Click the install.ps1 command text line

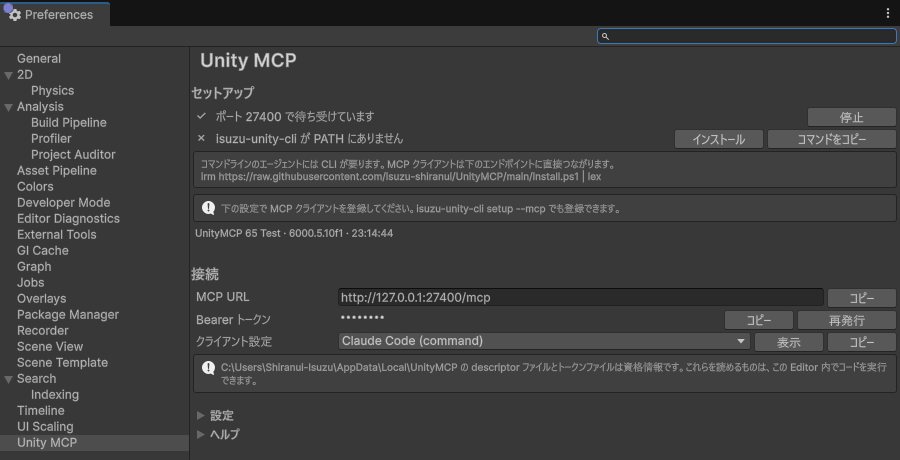tap(401, 177)
